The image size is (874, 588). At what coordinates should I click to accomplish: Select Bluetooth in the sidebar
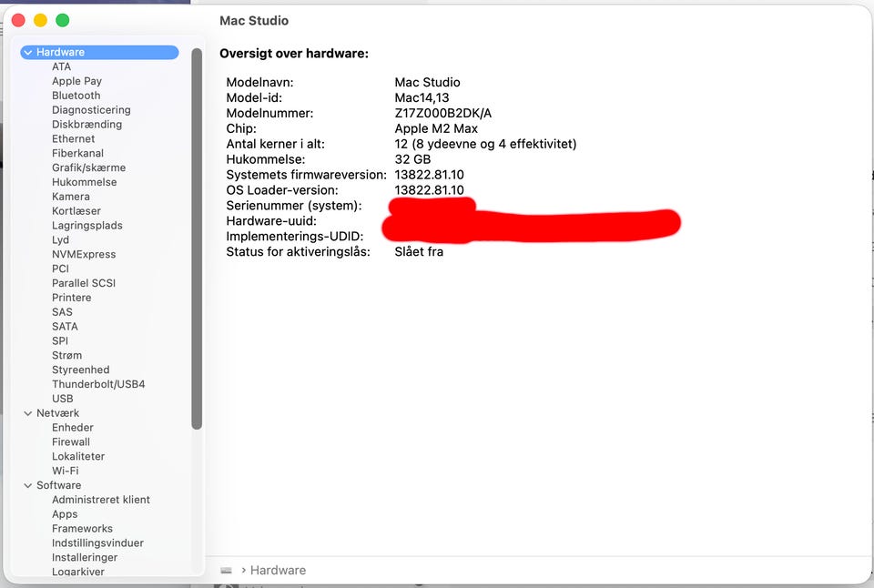[76, 96]
